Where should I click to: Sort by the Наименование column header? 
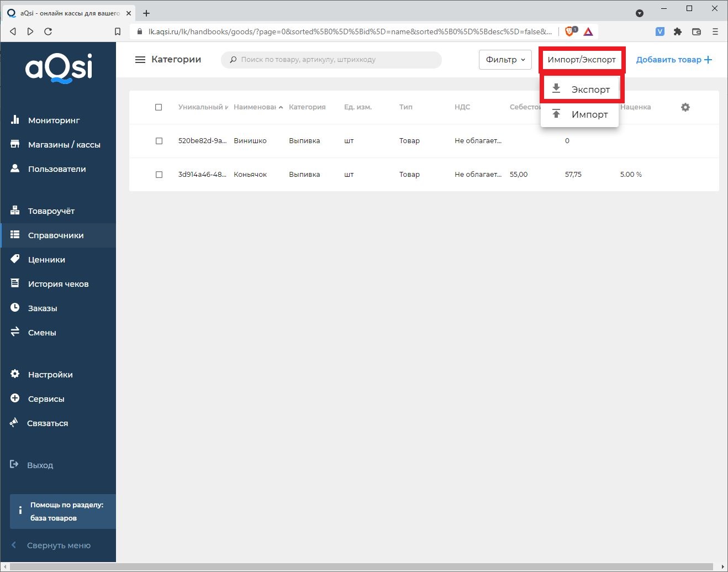(255, 107)
